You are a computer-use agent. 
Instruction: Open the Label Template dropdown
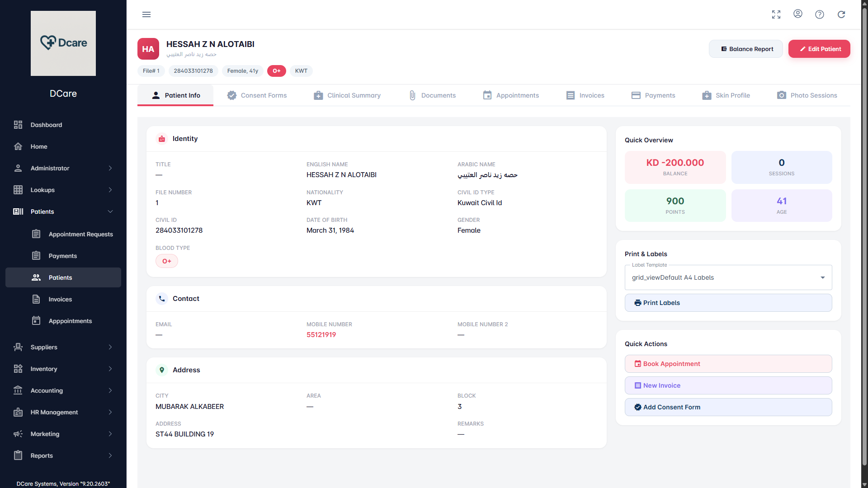pos(728,277)
